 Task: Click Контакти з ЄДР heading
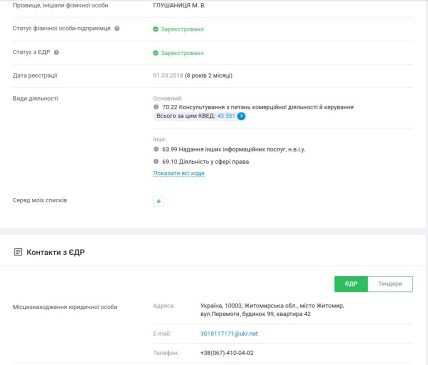tap(55, 252)
